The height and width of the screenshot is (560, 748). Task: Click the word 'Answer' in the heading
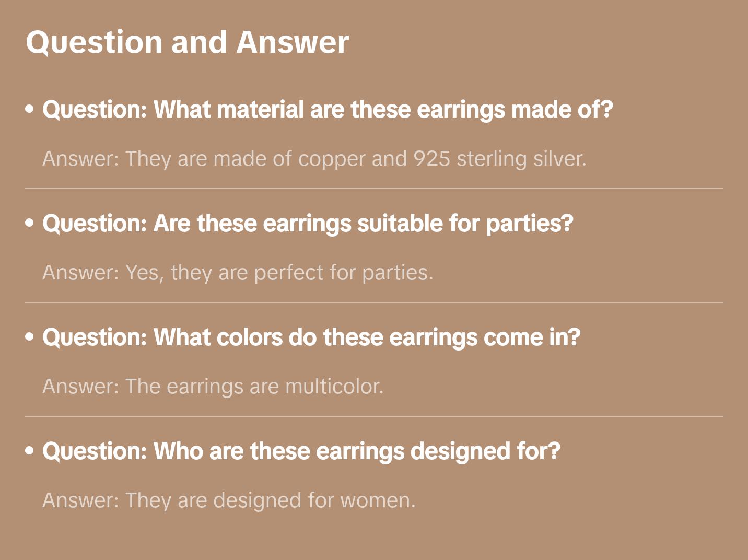(x=293, y=42)
